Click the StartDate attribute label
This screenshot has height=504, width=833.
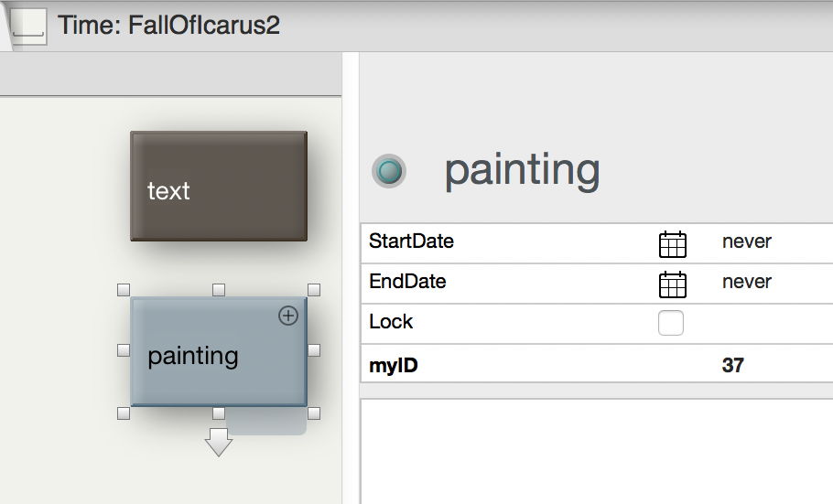(x=411, y=242)
